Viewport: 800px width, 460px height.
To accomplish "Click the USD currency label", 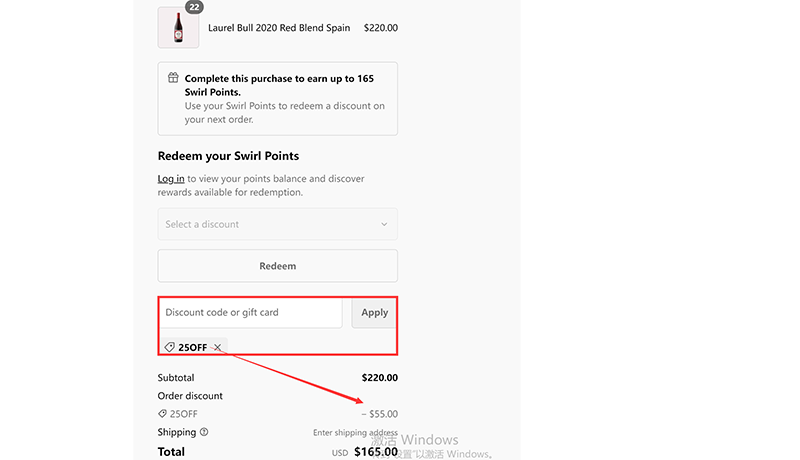I will click(x=340, y=453).
